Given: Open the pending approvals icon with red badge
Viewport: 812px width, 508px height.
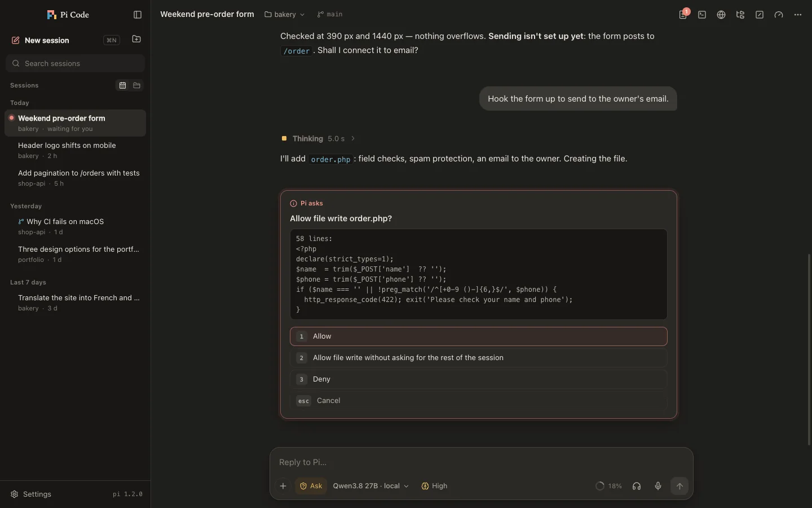Looking at the screenshot, I should 683,15.
